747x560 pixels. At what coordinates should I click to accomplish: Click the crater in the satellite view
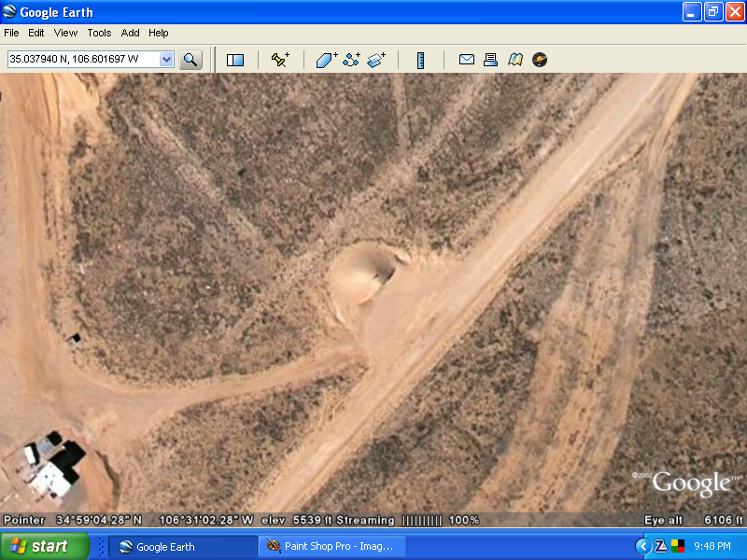[363, 275]
